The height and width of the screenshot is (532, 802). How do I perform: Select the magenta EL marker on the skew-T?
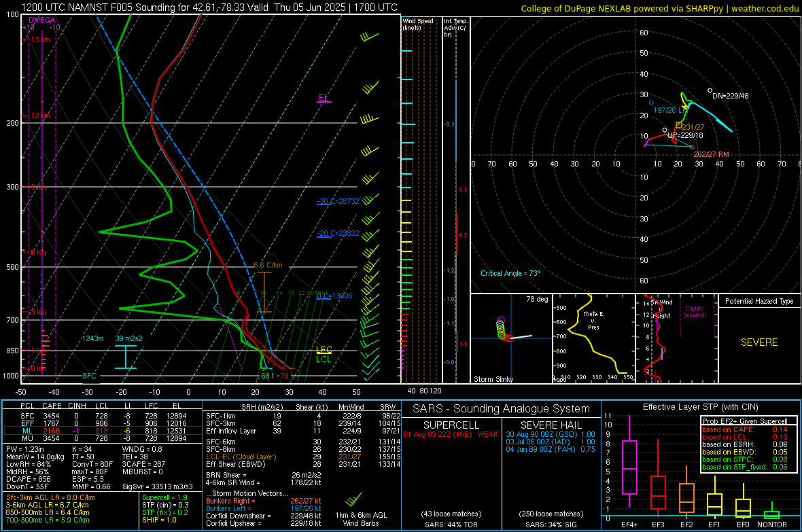[x=324, y=98]
